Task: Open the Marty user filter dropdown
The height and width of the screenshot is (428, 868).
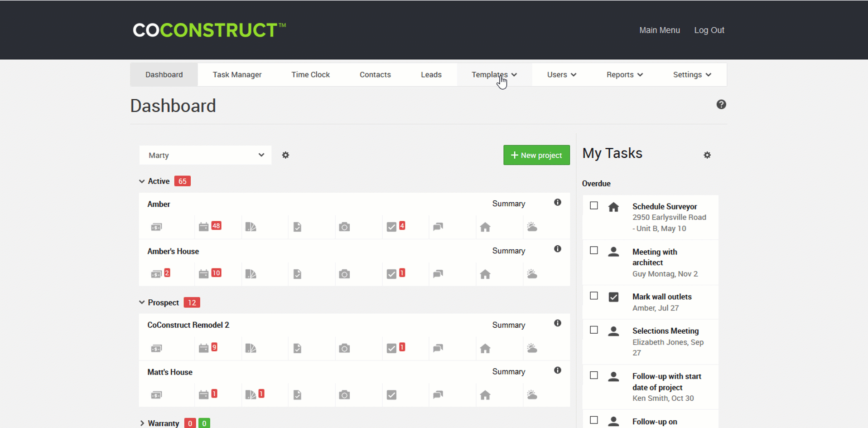Action: point(205,155)
